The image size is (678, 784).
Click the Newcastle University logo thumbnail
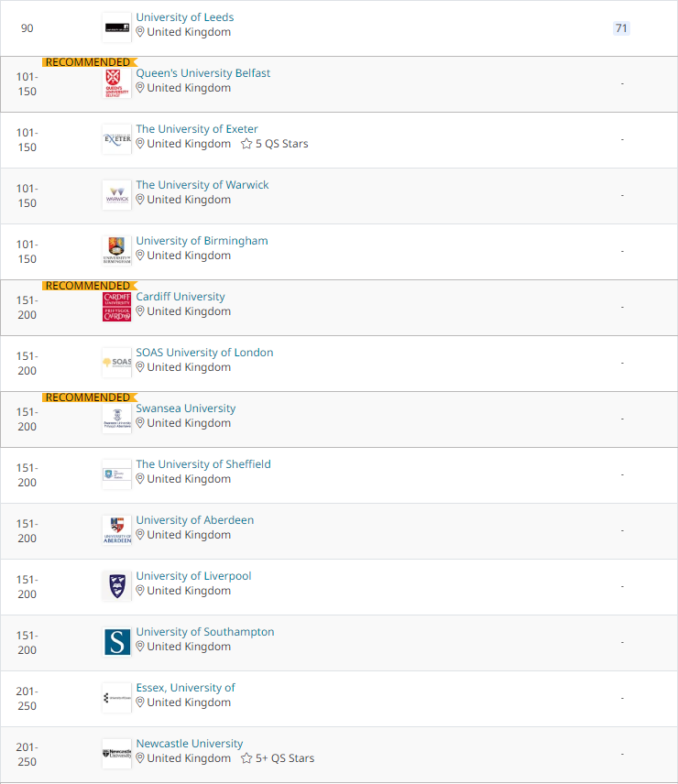(116, 754)
